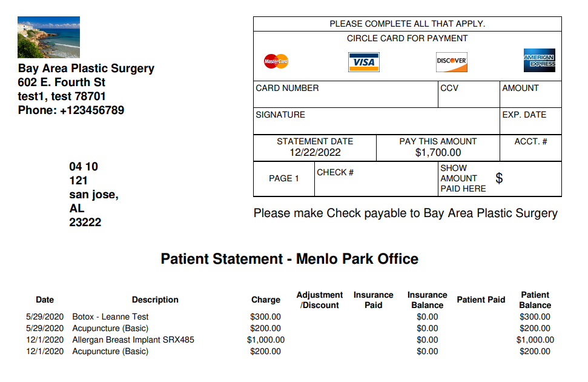Click the $1,700.00 pay this amount value

pos(438,153)
